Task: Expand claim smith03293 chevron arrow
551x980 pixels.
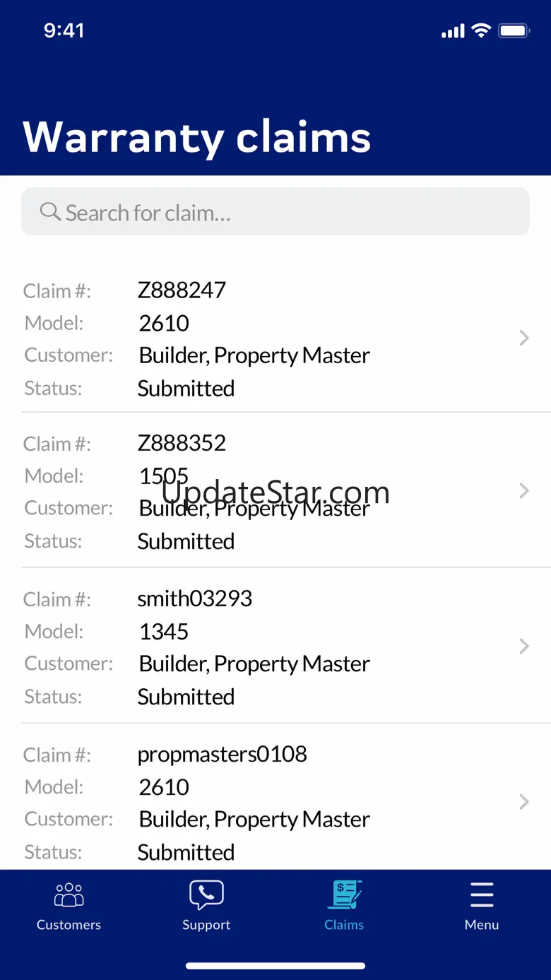Action: [523, 647]
